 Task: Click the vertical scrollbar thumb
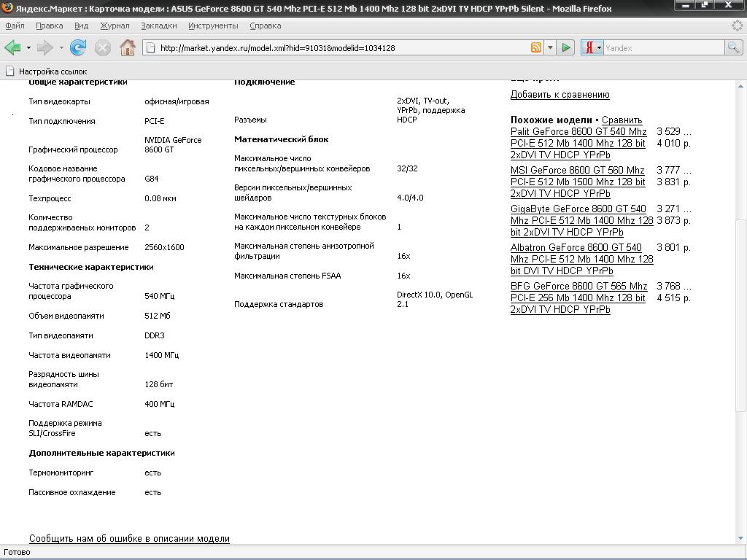(741, 315)
